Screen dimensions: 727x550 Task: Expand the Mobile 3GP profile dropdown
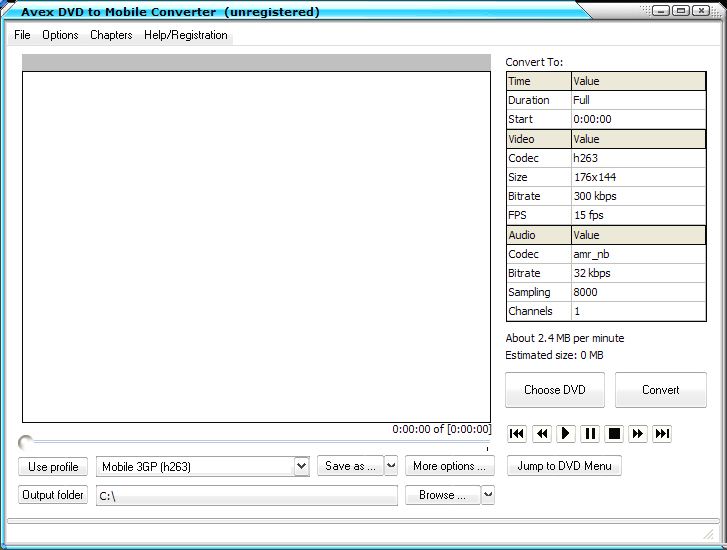click(x=301, y=466)
